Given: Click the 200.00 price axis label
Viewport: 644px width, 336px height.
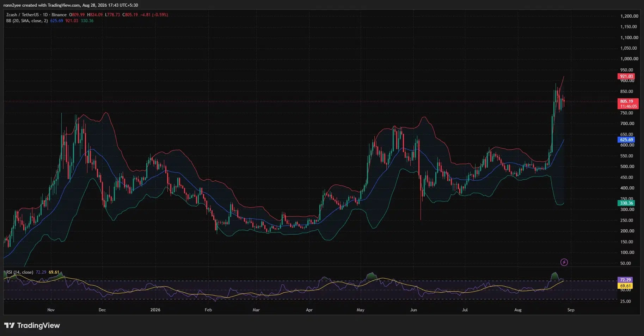Looking at the screenshot, I should 627,231.
